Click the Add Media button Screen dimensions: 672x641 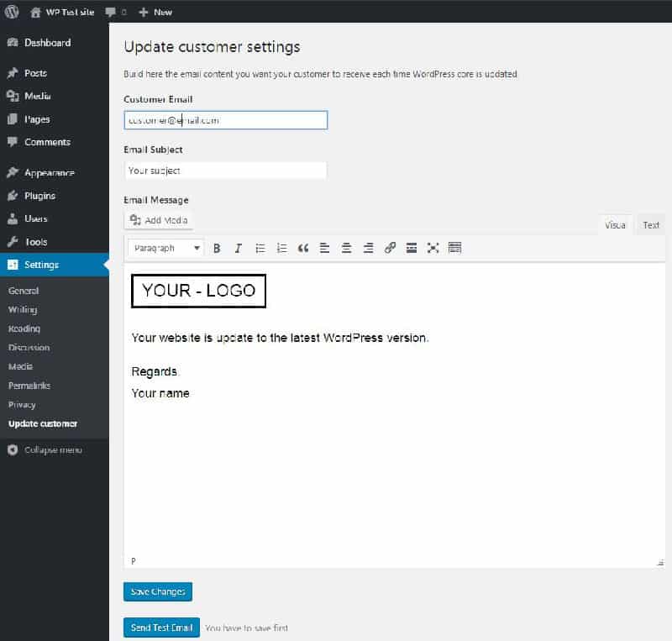pos(159,220)
